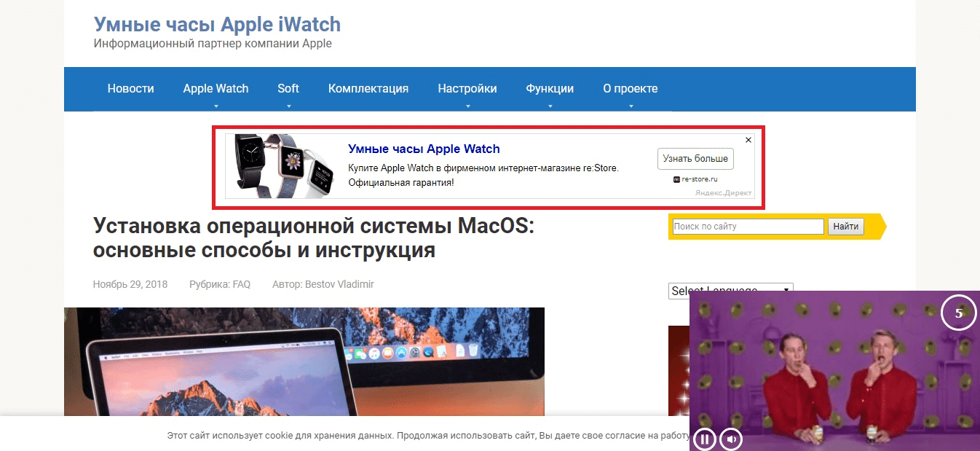Expand the Apple Watch menu dropdown arrow
980x451 pixels.
pos(216,106)
